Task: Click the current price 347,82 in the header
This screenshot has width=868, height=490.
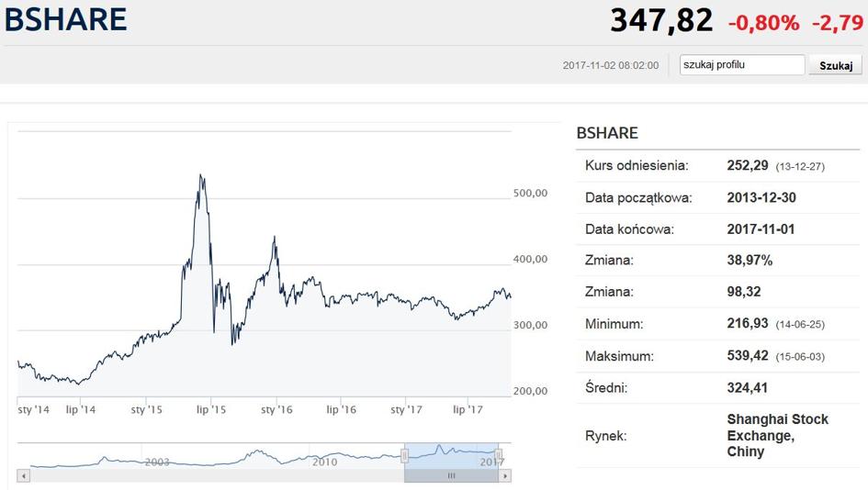Action: [x=661, y=20]
